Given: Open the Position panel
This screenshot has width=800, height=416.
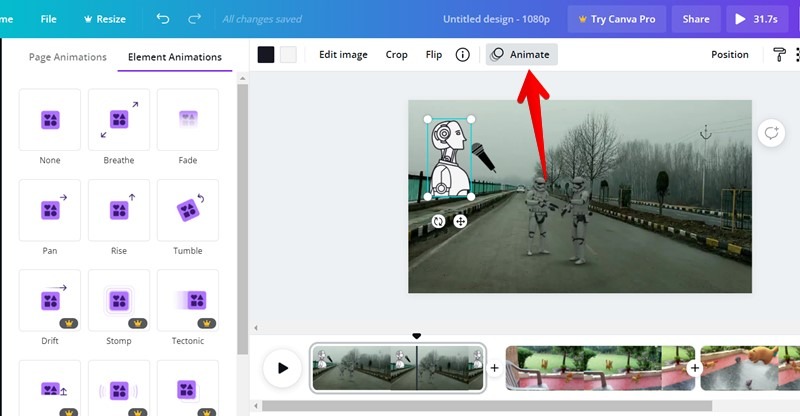Looking at the screenshot, I should point(730,55).
